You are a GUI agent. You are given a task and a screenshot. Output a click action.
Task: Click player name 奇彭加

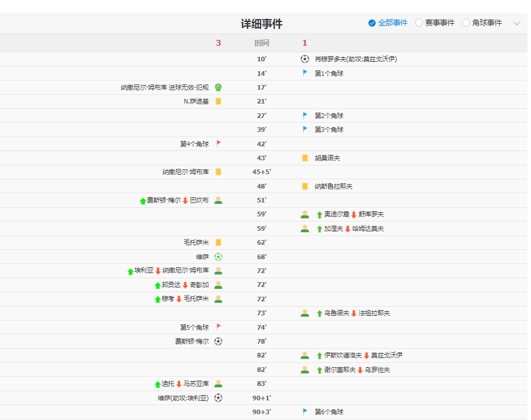click(x=199, y=285)
